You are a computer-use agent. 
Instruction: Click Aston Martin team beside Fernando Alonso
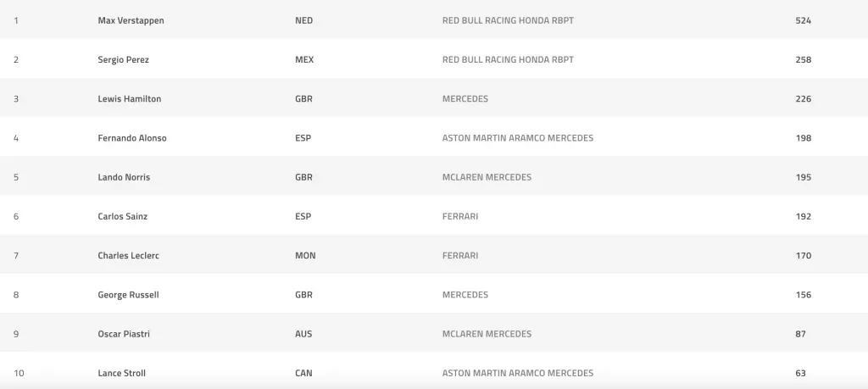(x=517, y=138)
